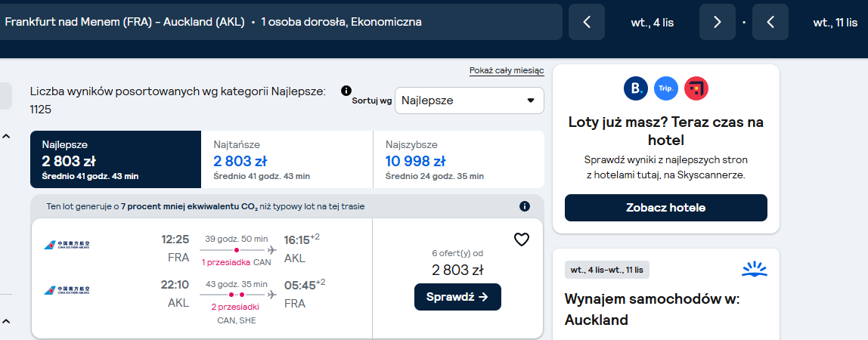Viewport: 868px width, 340px height.
Task: Select the Najszybsze 10 998 zł tab
Action: (458, 159)
